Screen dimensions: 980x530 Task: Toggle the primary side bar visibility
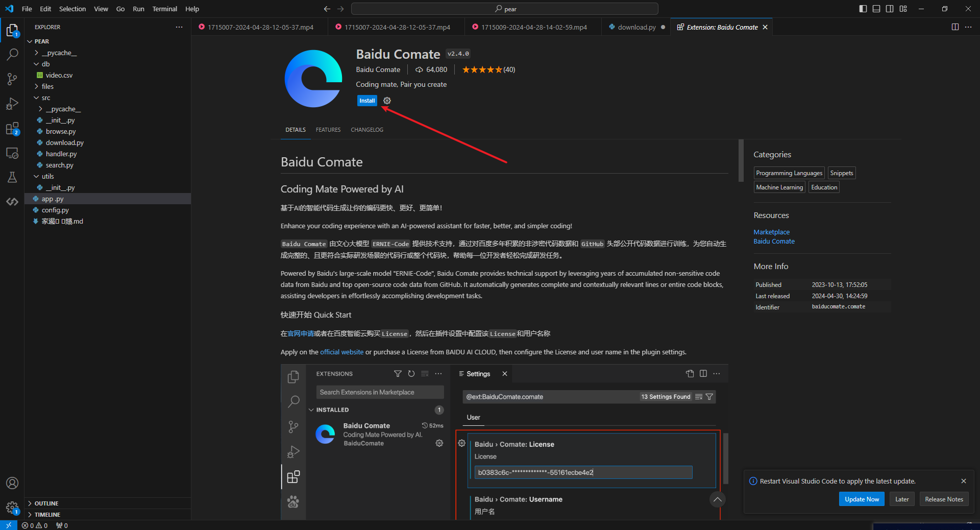pyautogui.click(x=863, y=9)
